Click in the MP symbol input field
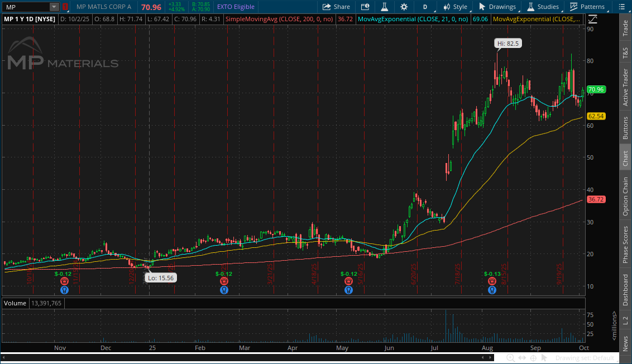 pyautogui.click(x=26, y=7)
